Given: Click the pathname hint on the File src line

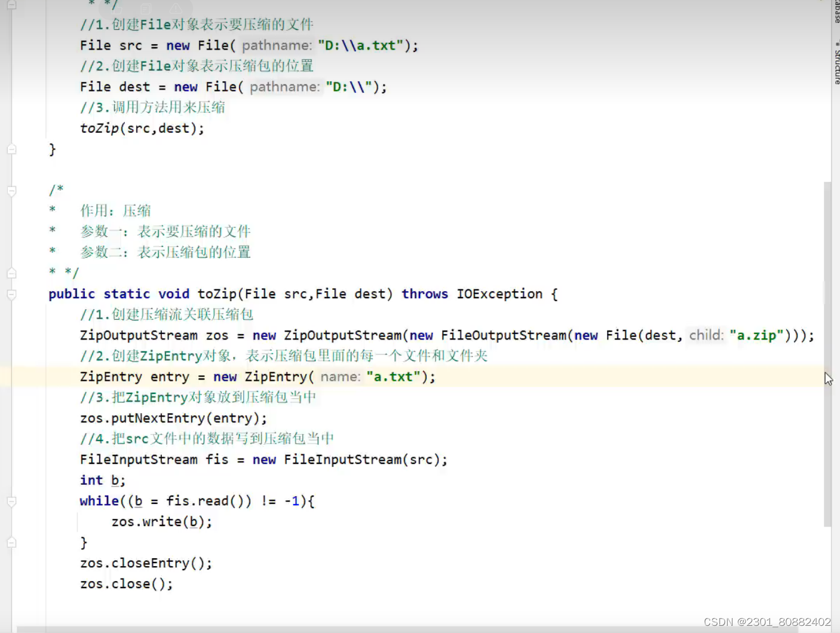Looking at the screenshot, I should point(277,45).
